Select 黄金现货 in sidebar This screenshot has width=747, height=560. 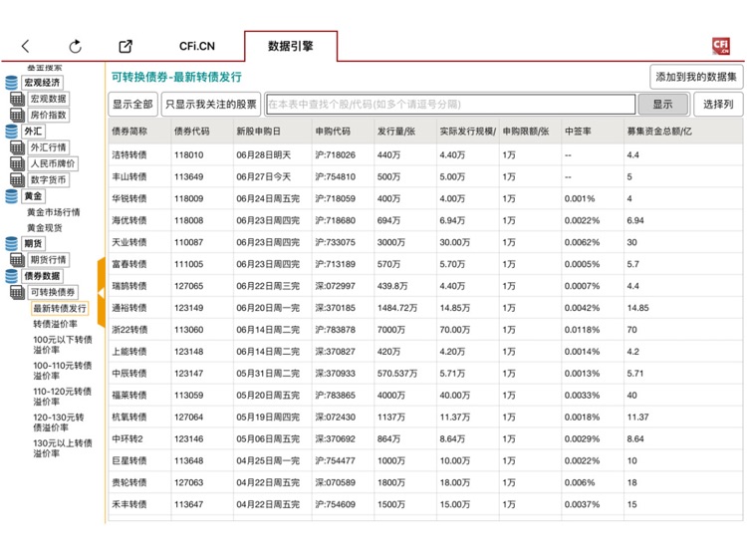(x=44, y=228)
